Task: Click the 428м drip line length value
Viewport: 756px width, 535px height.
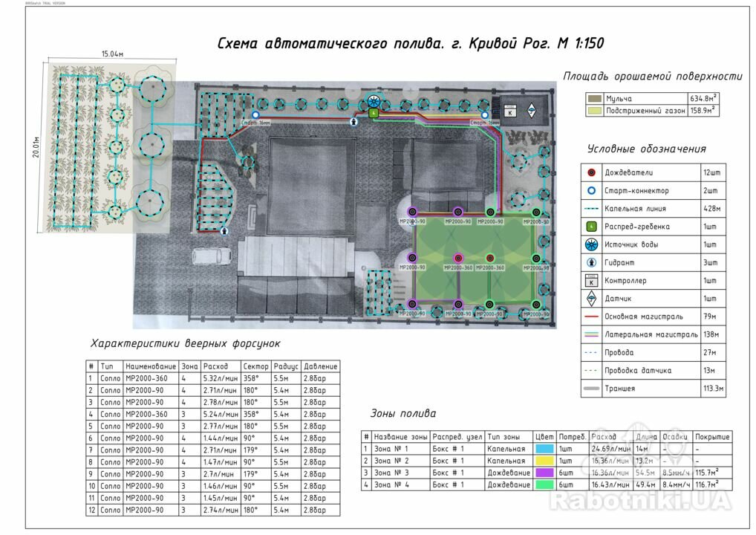Action: pos(712,209)
